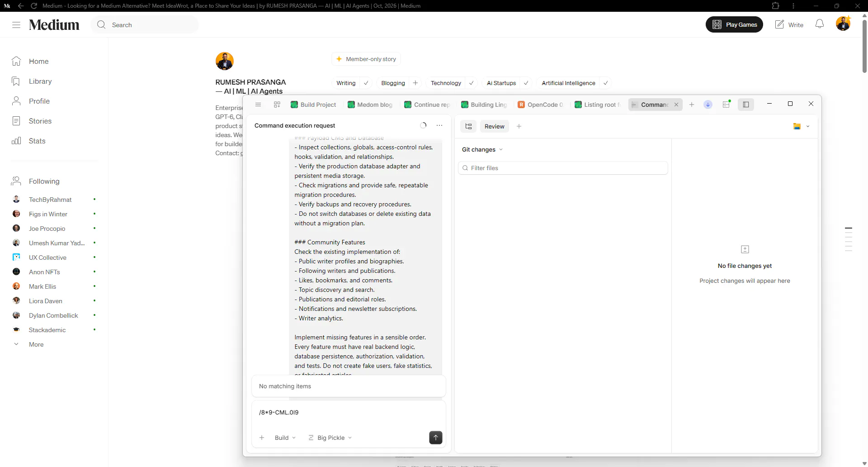This screenshot has height=467, width=868.
Task: Click the blue download update icon
Action: pos(708,105)
